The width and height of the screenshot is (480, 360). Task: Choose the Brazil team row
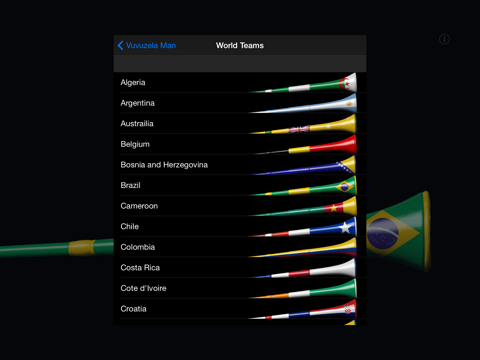pos(240,185)
